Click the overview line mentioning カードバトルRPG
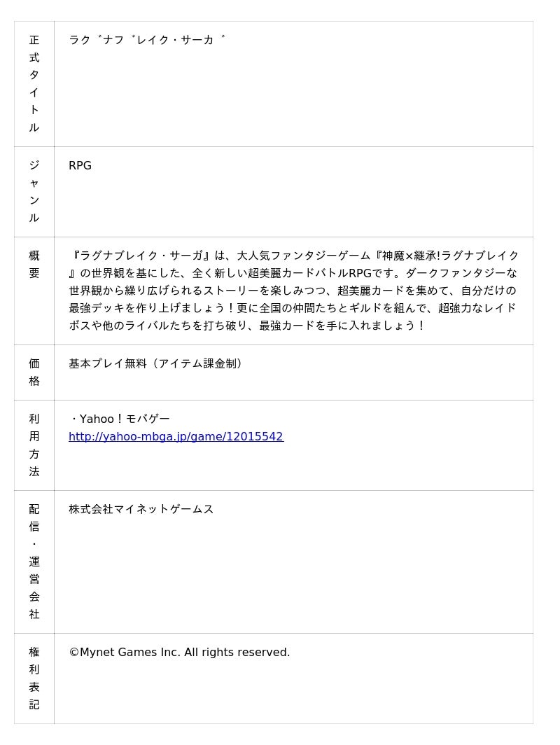The image size is (560, 745). click(293, 273)
